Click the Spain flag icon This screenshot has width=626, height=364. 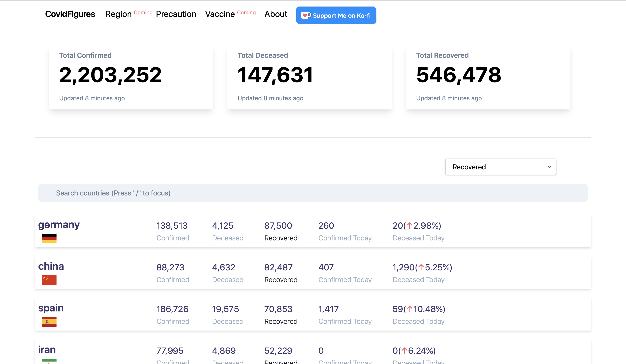tap(49, 322)
